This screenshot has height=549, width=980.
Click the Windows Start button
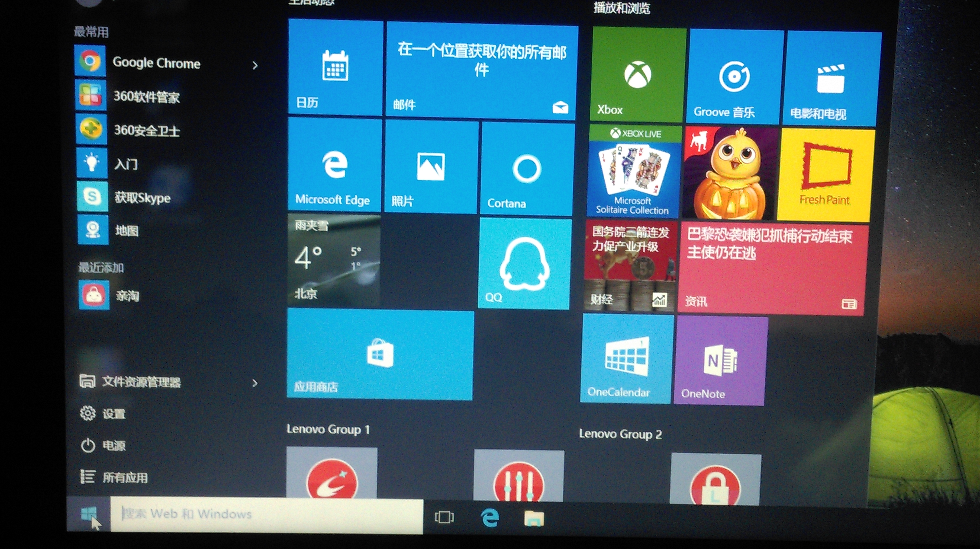tap(89, 514)
